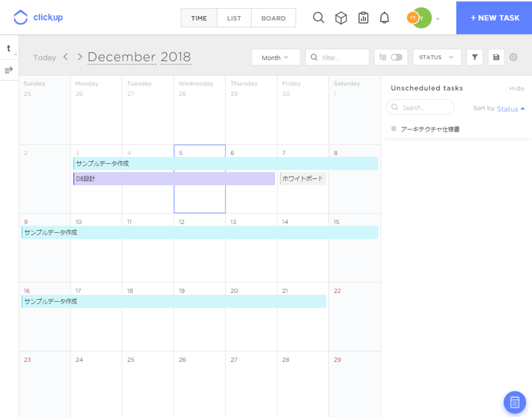Click the December month title
The height and width of the screenshot is (417, 532).
coord(122,57)
